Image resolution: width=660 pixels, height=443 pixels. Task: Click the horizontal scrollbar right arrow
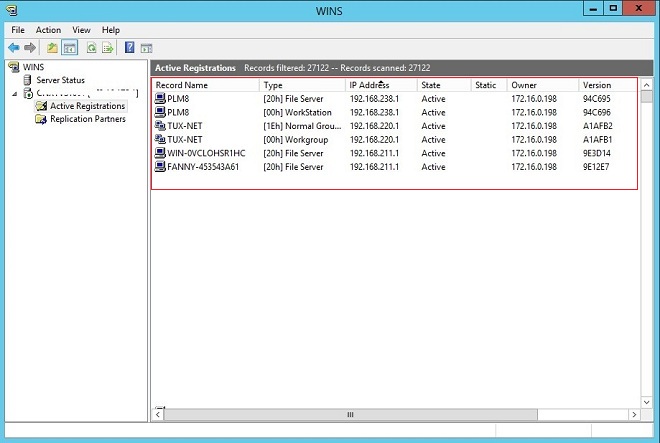pos(634,414)
